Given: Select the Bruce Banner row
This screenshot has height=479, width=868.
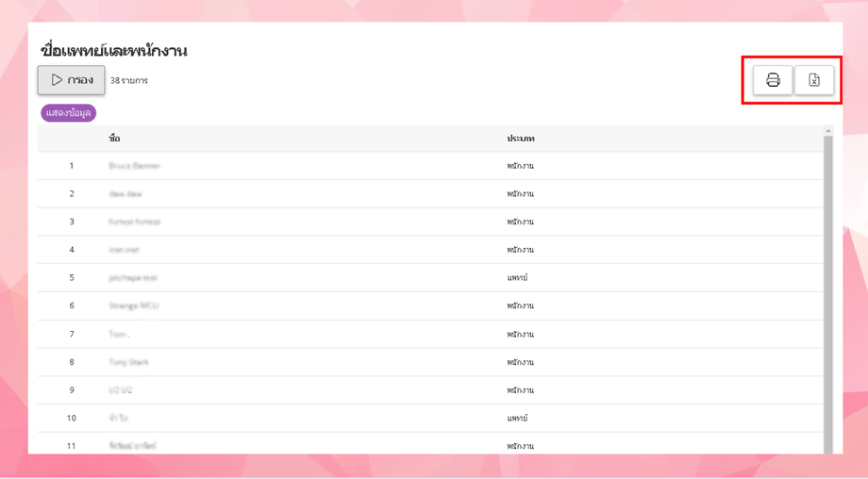Looking at the screenshot, I should click(x=135, y=166).
